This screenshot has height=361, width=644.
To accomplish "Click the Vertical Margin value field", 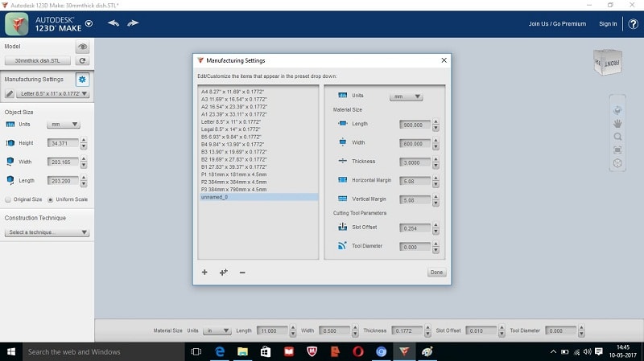I will tap(415, 200).
